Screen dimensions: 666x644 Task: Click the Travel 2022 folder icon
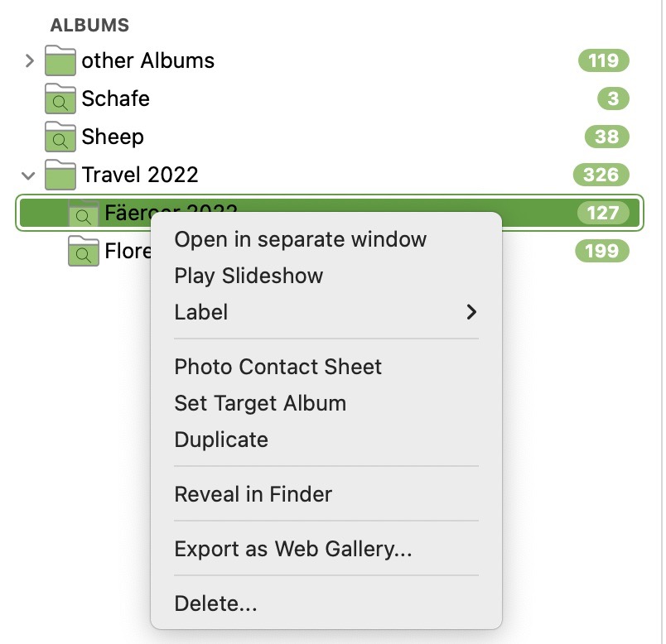coord(60,175)
